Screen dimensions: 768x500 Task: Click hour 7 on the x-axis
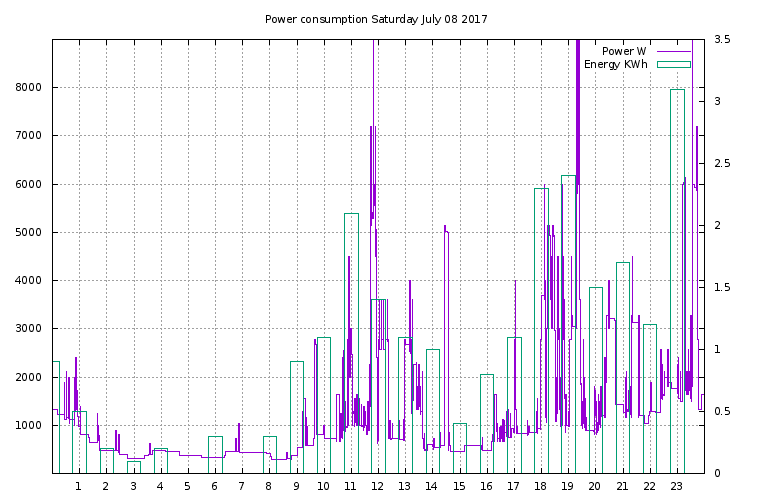(241, 487)
